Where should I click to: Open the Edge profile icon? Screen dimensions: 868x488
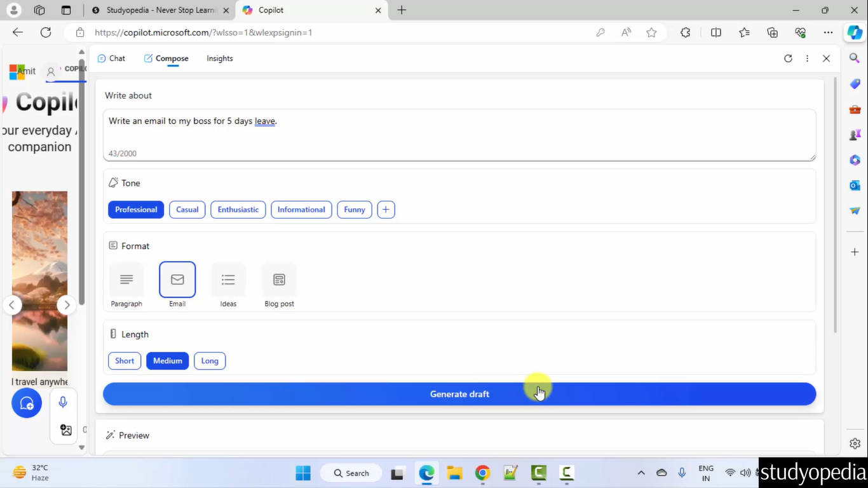[13, 10]
